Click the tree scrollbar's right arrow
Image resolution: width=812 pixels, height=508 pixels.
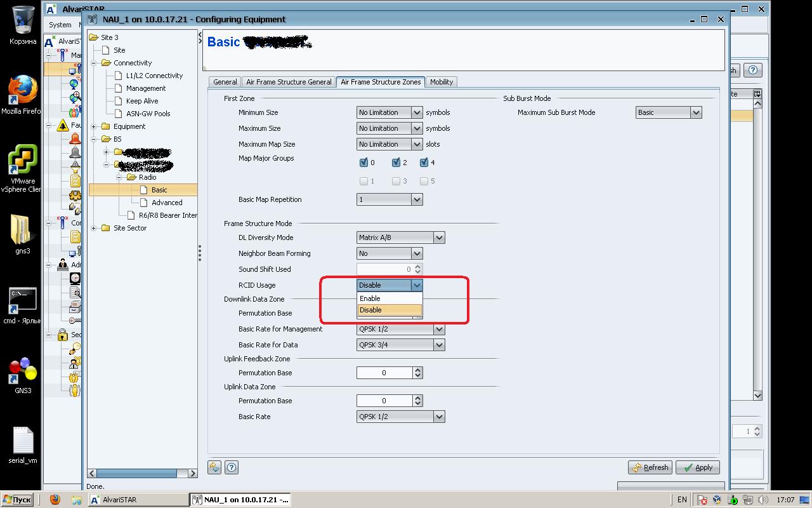[x=193, y=473]
